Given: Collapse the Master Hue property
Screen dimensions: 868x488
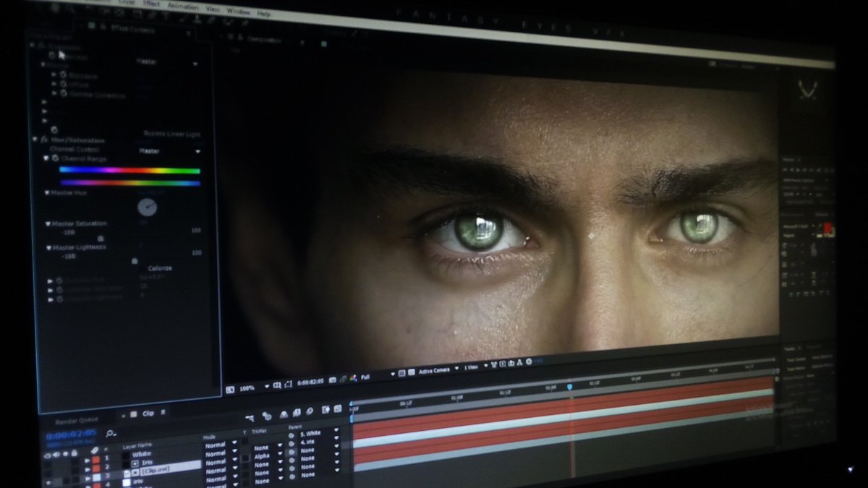Looking at the screenshot, I should [46, 192].
